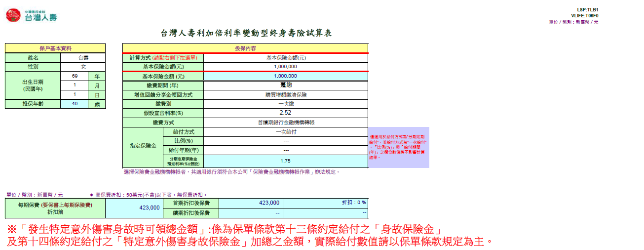Click the 姓名 label cell
The image size is (644, 250).
[x=33, y=58]
